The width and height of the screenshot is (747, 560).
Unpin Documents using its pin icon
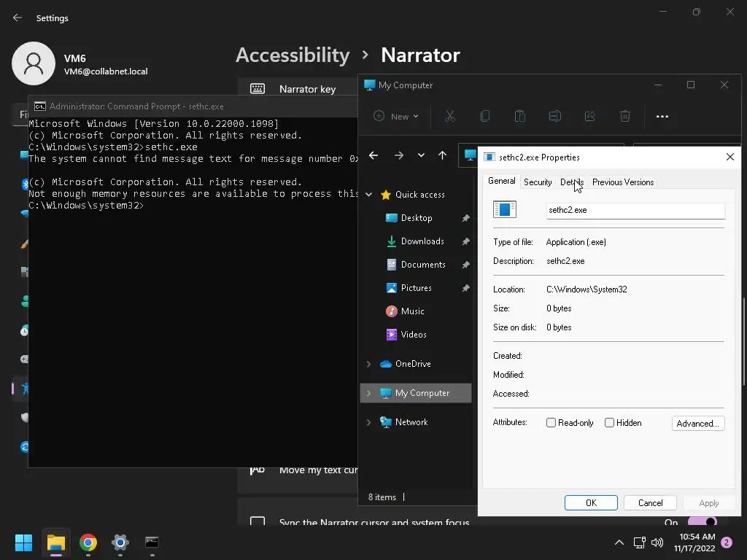click(465, 265)
